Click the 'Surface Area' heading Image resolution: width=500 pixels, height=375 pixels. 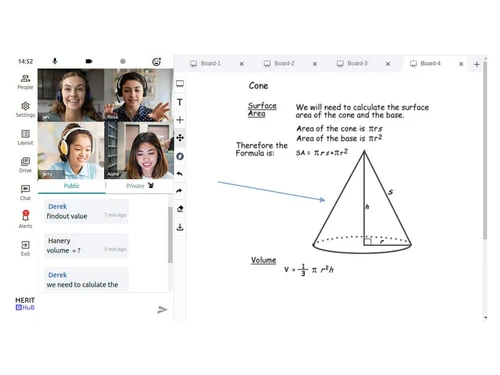[262, 110]
